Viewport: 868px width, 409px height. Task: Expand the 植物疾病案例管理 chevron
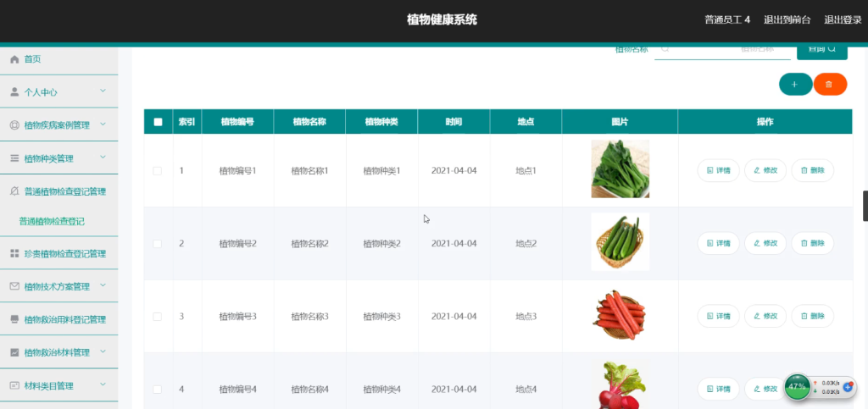click(103, 124)
